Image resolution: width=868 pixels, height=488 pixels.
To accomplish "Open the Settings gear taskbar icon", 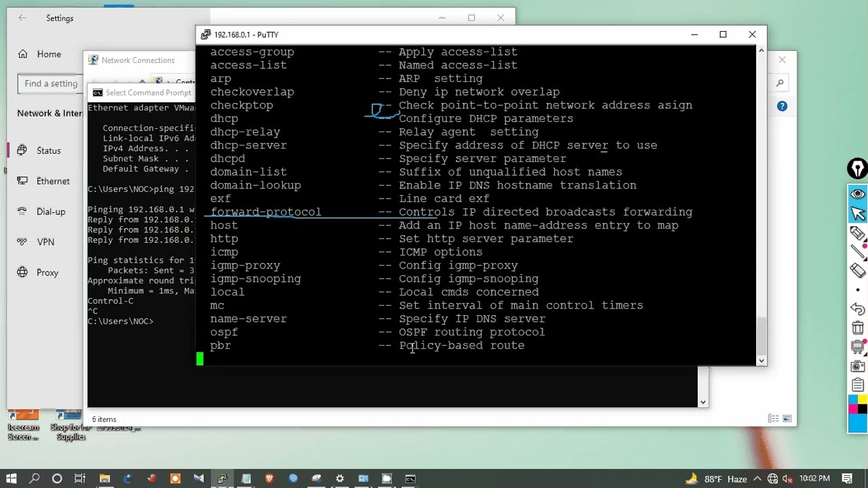I will (340, 479).
